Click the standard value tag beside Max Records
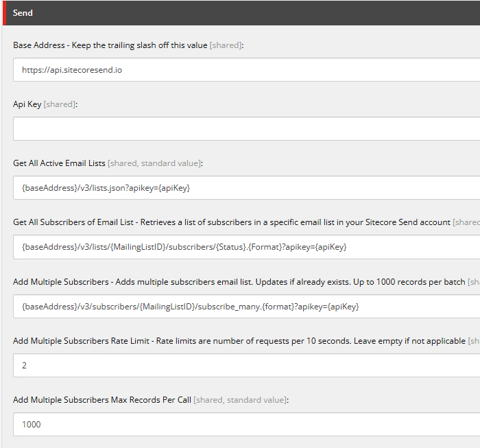 [256, 400]
